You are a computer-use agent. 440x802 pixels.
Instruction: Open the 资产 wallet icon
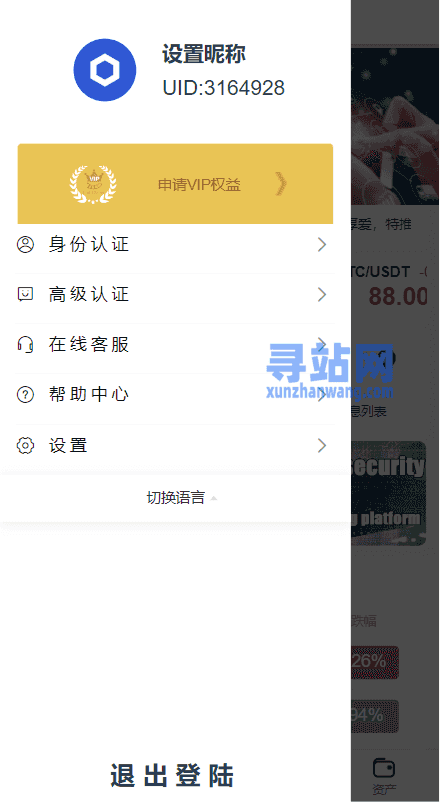[x=384, y=768]
